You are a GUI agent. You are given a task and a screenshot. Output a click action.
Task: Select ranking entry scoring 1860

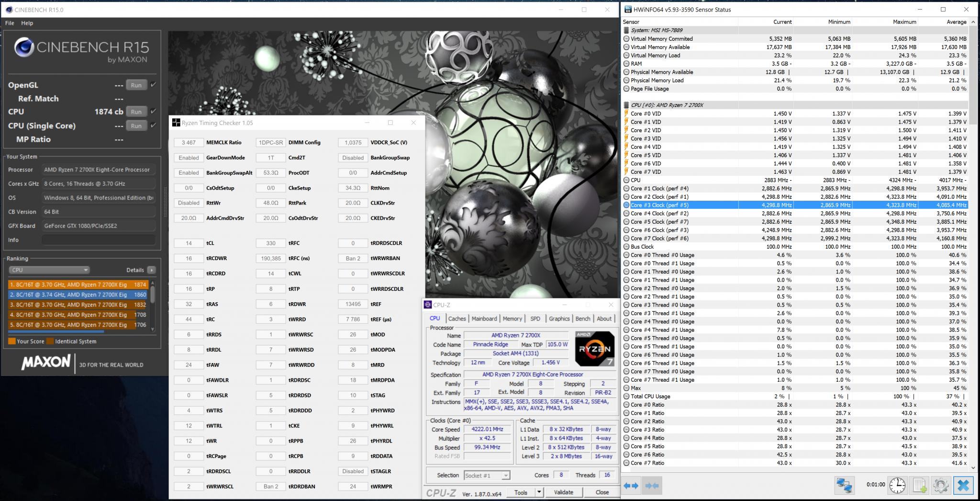(x=78, y=295)
